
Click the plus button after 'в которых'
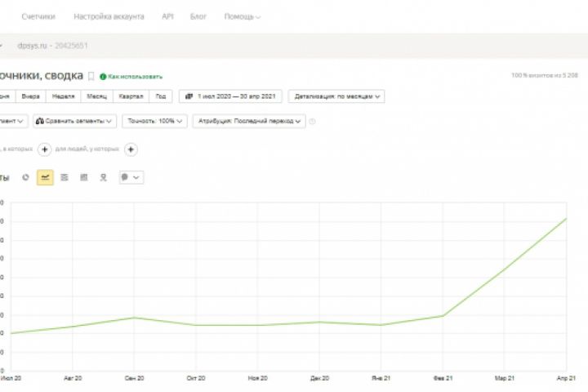(x=45, y=149)
